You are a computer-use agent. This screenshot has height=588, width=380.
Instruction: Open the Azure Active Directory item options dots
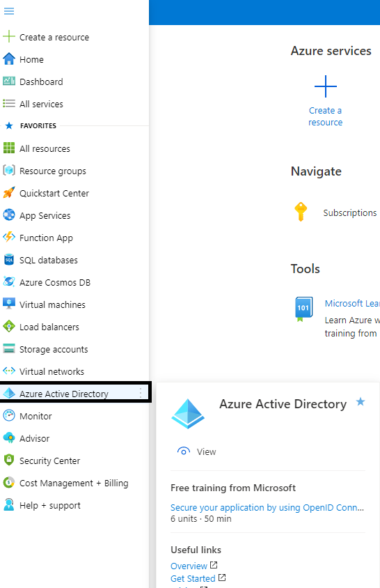click(x=141, y=393)
